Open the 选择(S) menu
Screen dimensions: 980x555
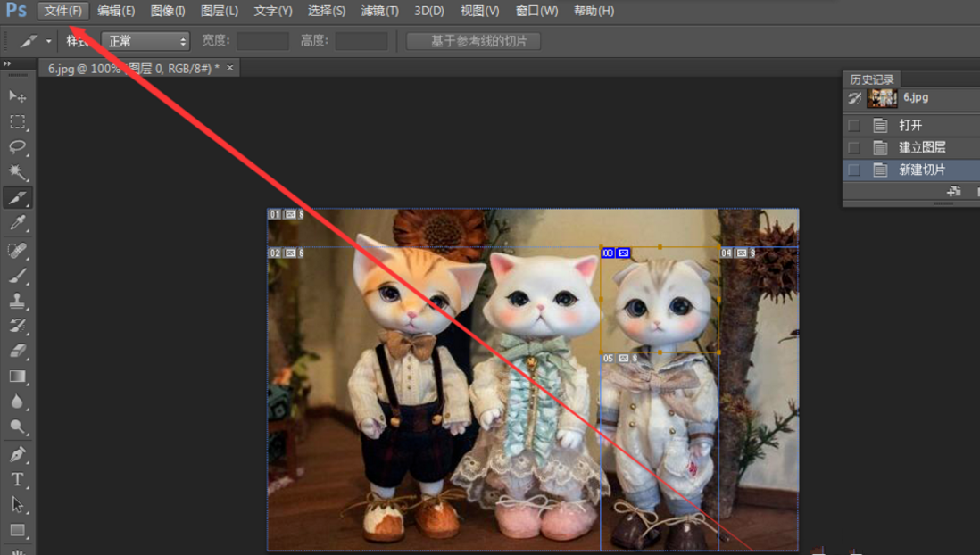(327, 11)
